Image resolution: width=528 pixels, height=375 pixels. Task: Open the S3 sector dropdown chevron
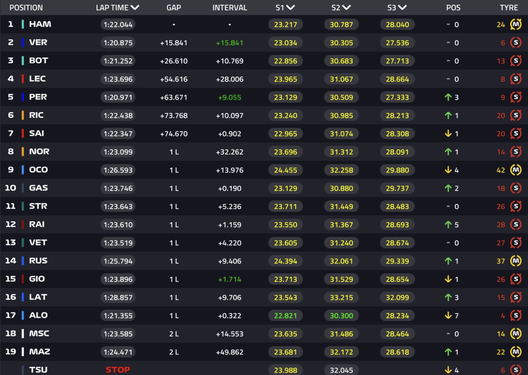pyautogui.click(x=402, y=7)
